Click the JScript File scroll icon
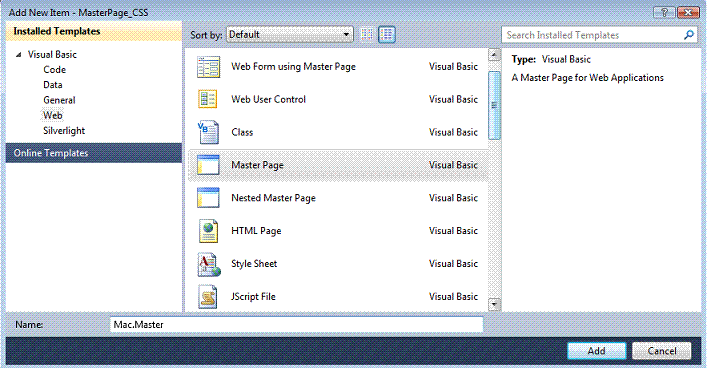Image resolution: width=707 pixels, height=368 pixels. (208, 297)
